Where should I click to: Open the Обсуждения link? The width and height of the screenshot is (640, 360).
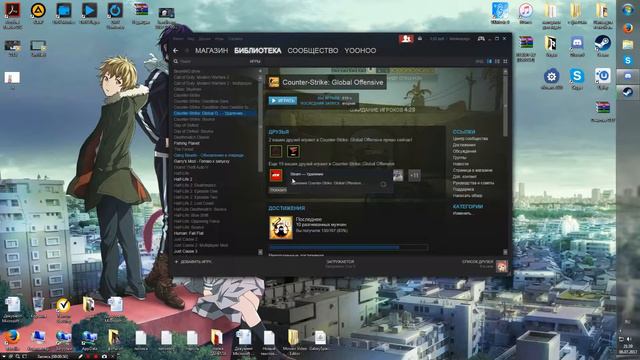click(464, 151)
